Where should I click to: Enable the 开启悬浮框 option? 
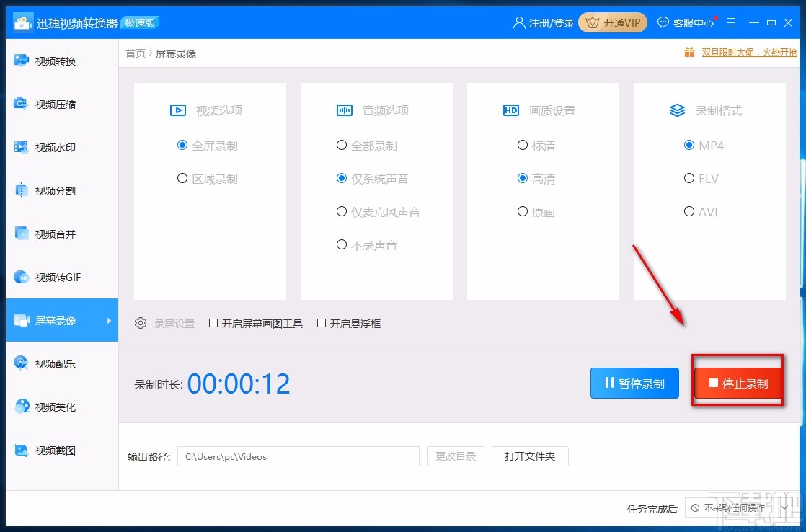[322, 323]
